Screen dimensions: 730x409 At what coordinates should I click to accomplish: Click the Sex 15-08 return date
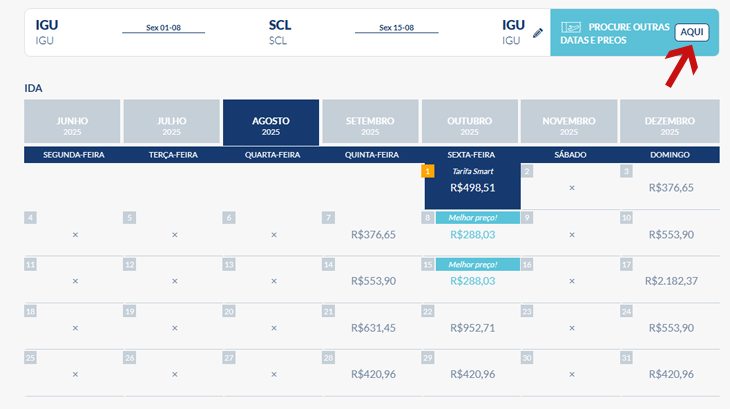(x=397, y=27)
